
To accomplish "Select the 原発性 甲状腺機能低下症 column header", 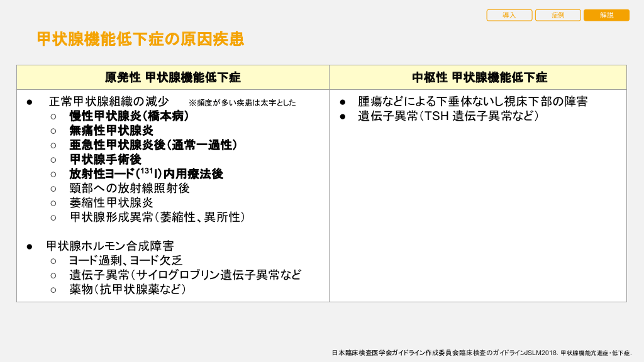I will pos(173,77).
